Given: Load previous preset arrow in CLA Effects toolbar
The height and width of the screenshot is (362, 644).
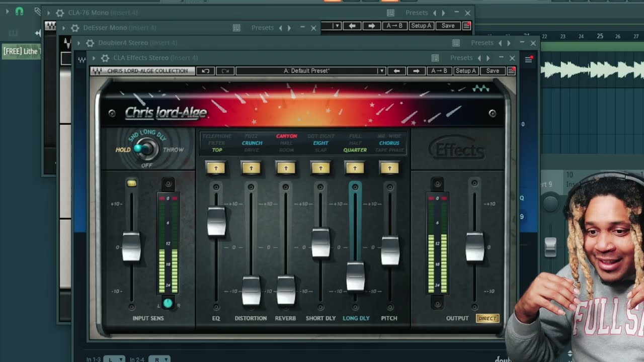Looking at the screenshot, I should (397, 71).
